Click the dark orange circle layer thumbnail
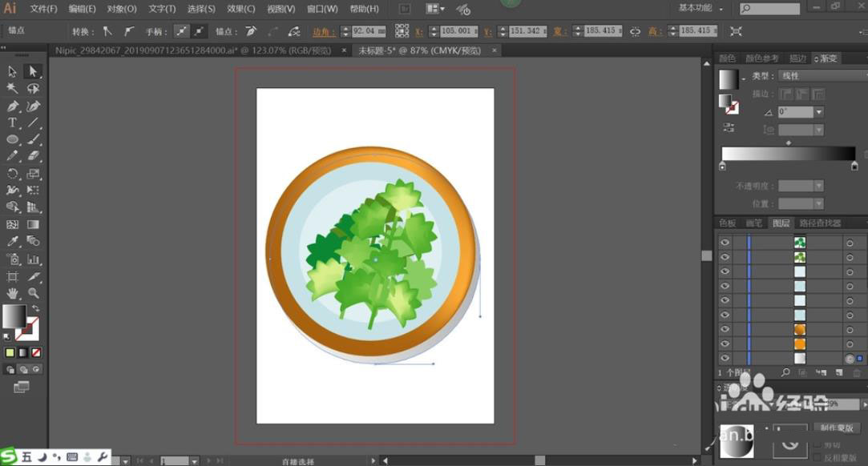 point(799,329)
